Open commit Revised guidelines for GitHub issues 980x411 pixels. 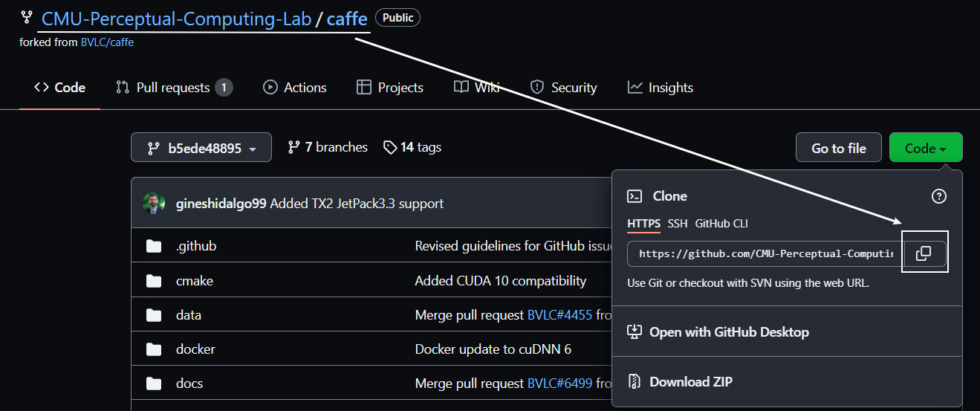click(513, 246)
